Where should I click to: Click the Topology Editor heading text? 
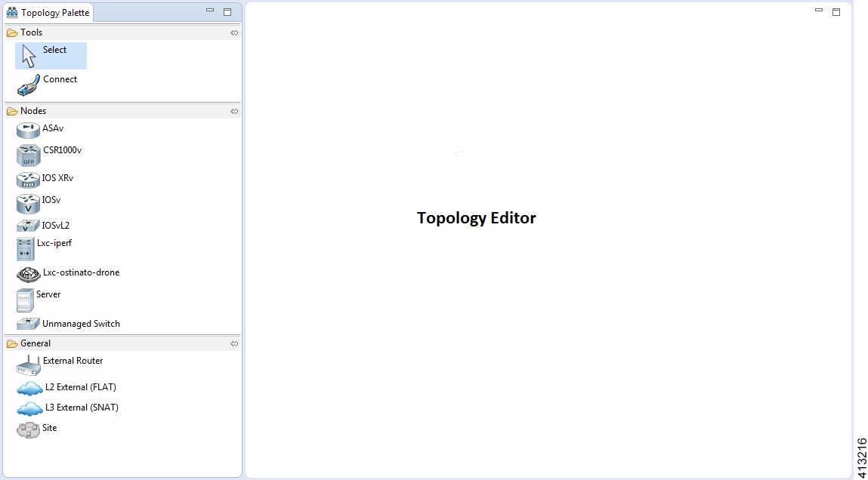pos(477,218)
